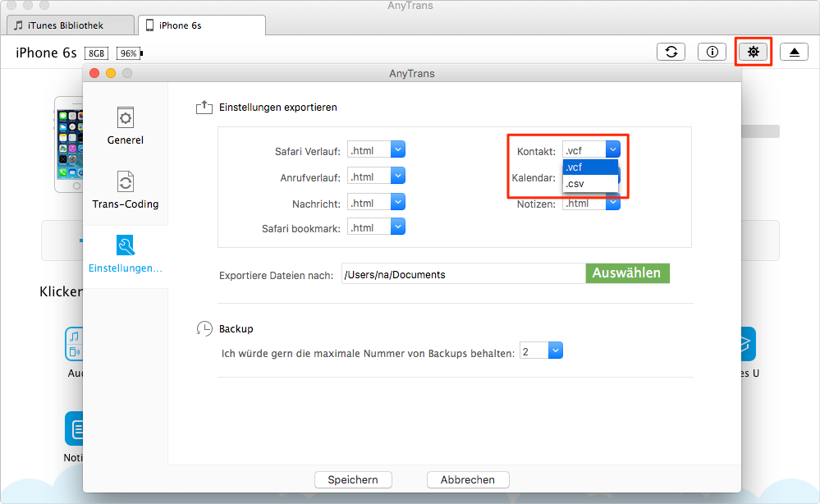820x504 pixels.
Task: Choose .csv in the Kontakt list
Action: coord(590,184)
